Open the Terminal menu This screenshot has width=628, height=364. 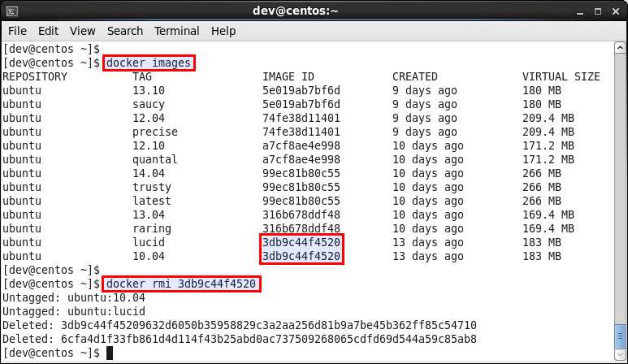click(x=176, y=31)
